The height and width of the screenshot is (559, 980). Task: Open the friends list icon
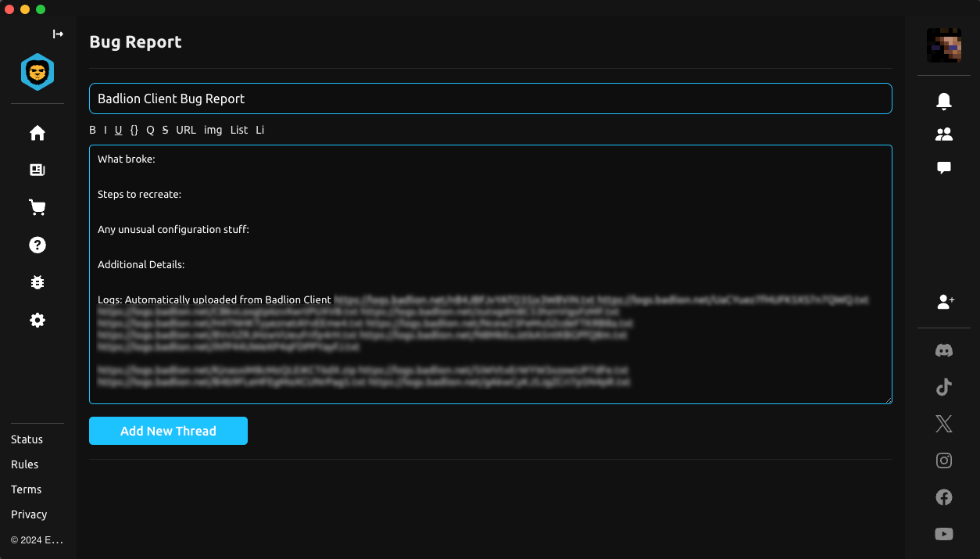pos(944,134)
